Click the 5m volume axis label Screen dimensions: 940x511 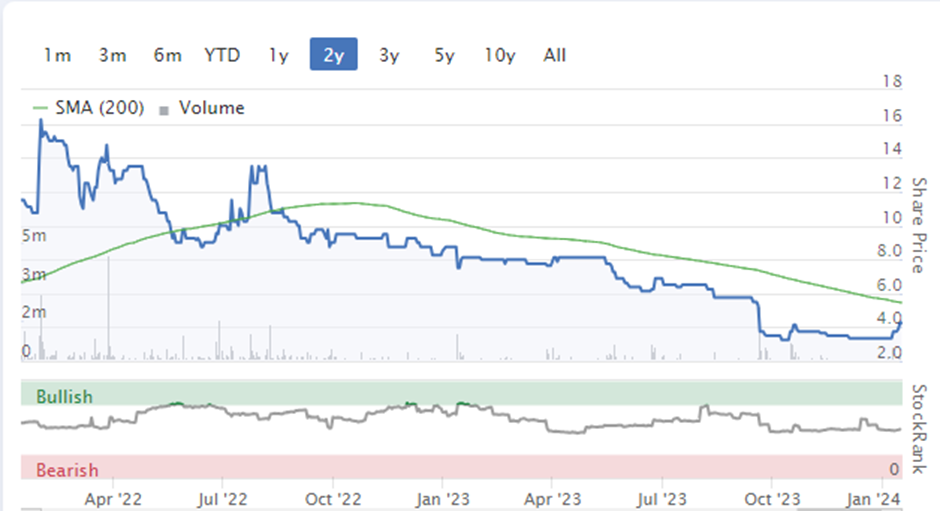tap(34, 236)
